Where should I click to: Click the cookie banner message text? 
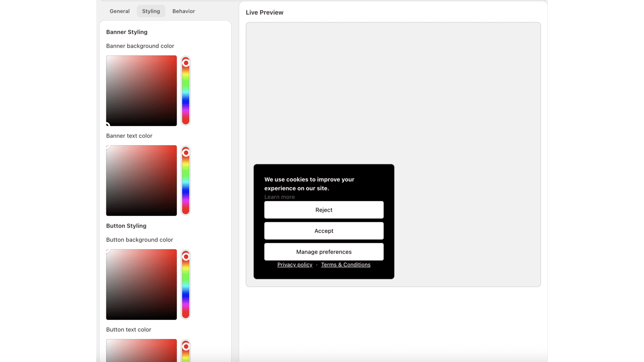(309, 184)
